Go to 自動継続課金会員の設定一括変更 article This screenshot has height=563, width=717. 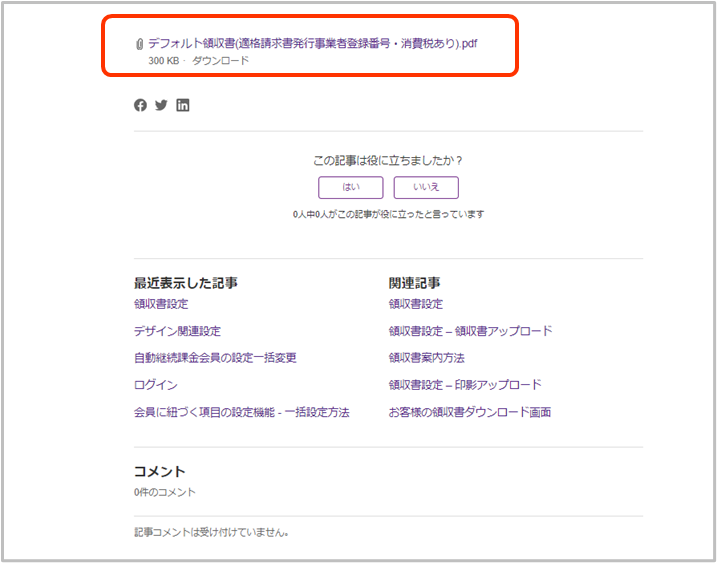[x=215, y=358]
